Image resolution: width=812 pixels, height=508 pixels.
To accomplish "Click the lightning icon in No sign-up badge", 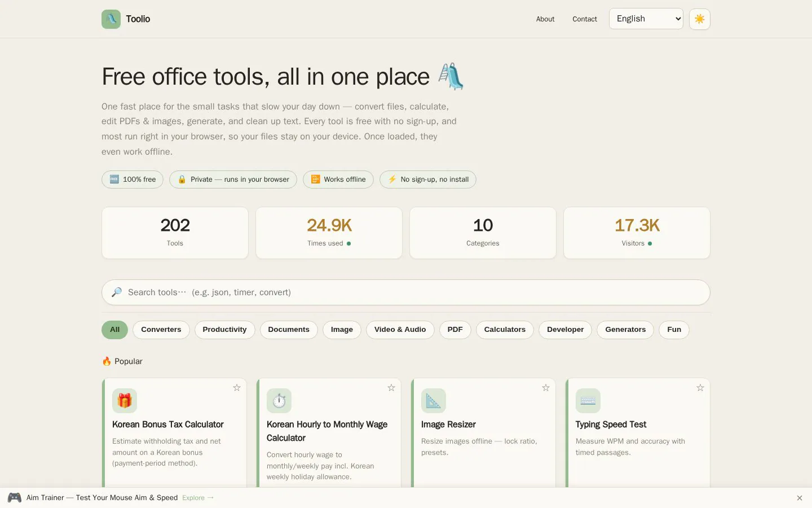I will [x=392, y=179].
